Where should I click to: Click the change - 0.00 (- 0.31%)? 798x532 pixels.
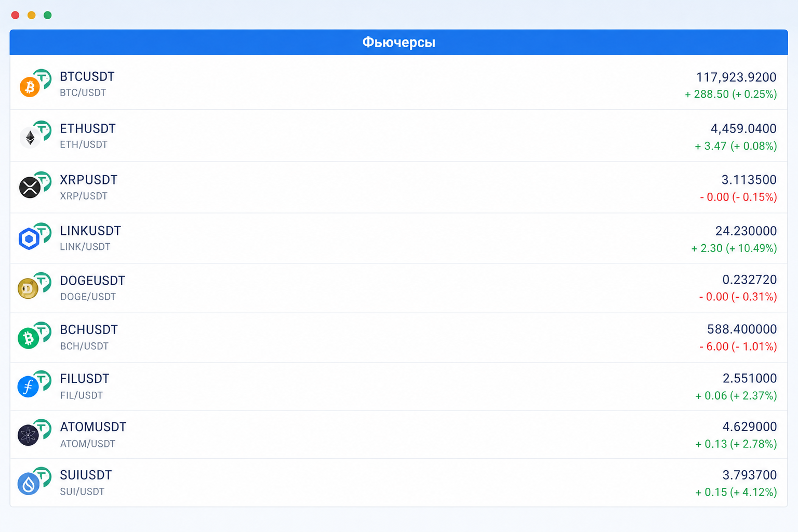click(738, 297)
